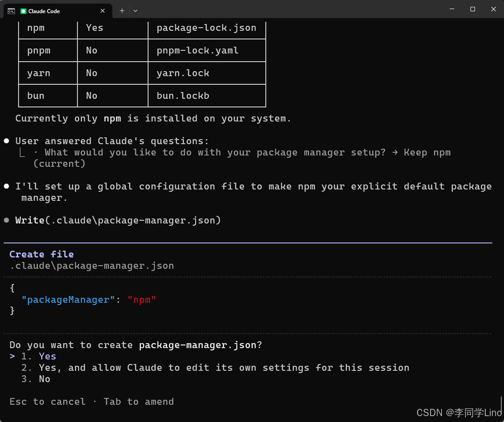Viewport: 504px width, 422px height.
Task: Select option 3 "No"
Action: (x=44, y=379)
